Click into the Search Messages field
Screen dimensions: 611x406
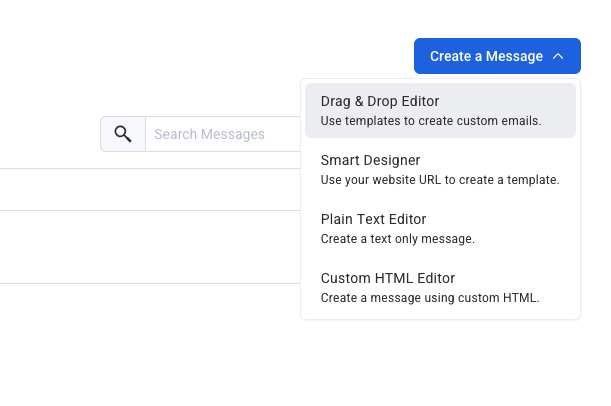(222, 134)
